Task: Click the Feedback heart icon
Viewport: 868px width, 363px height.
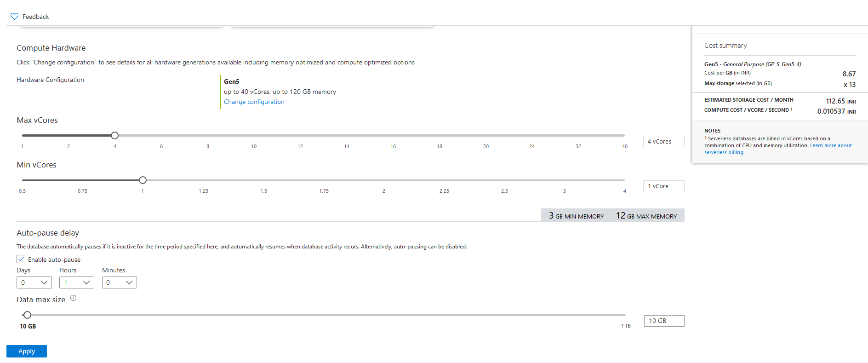Action: click(x=15, y=17)
